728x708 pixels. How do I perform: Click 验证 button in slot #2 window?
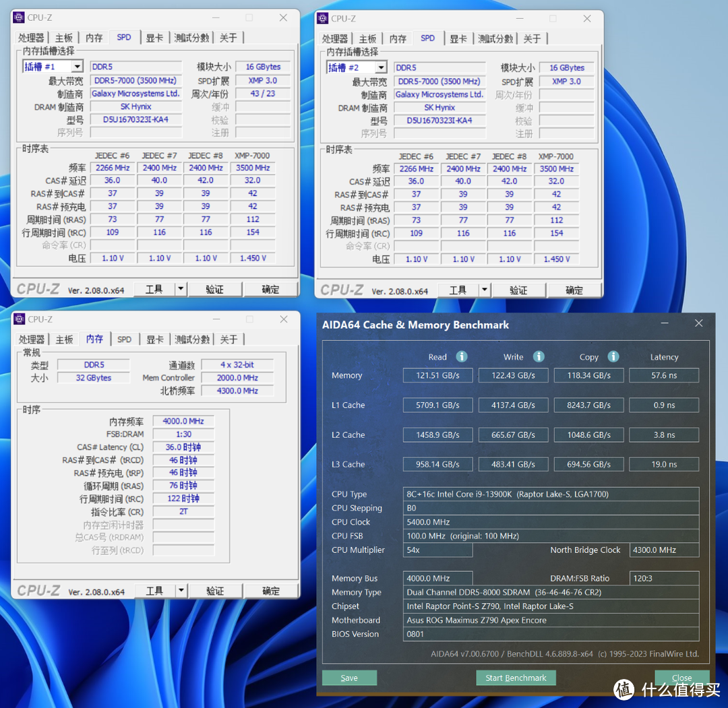(518, 290)
